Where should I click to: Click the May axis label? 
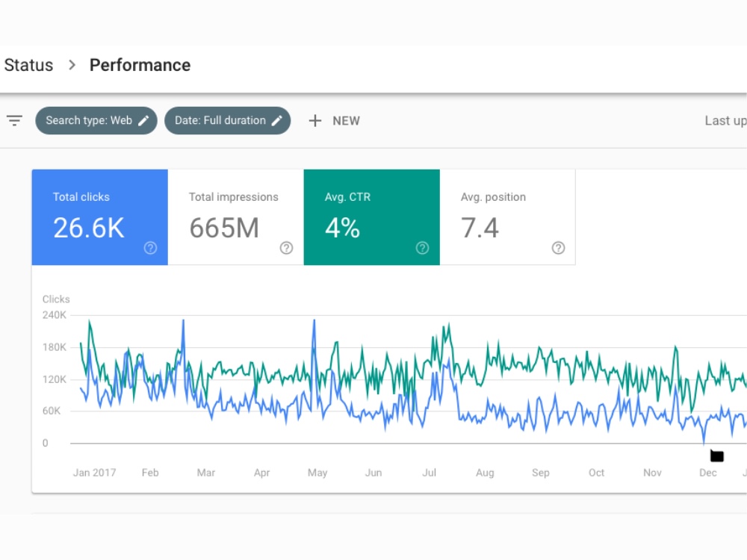[317, 473]
